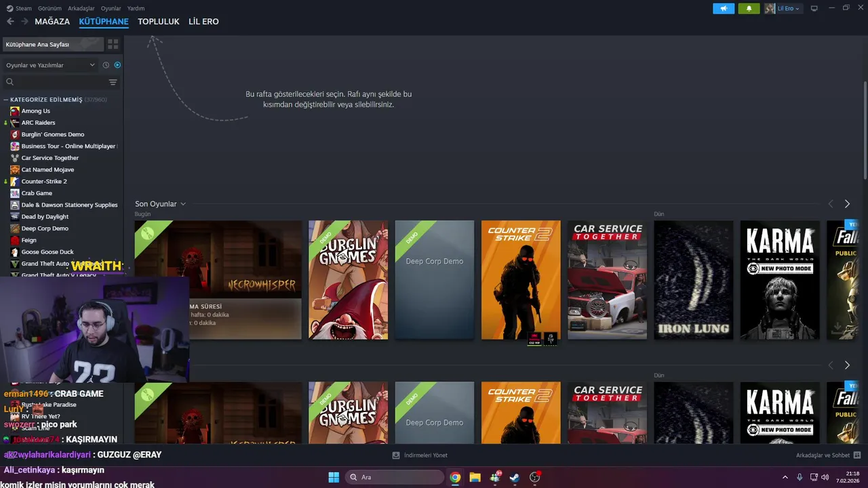This screenshot has width=868, height=488.
Task: Open Counter-Strike 2 cover in Son Oyunlar
Action: 521,280
